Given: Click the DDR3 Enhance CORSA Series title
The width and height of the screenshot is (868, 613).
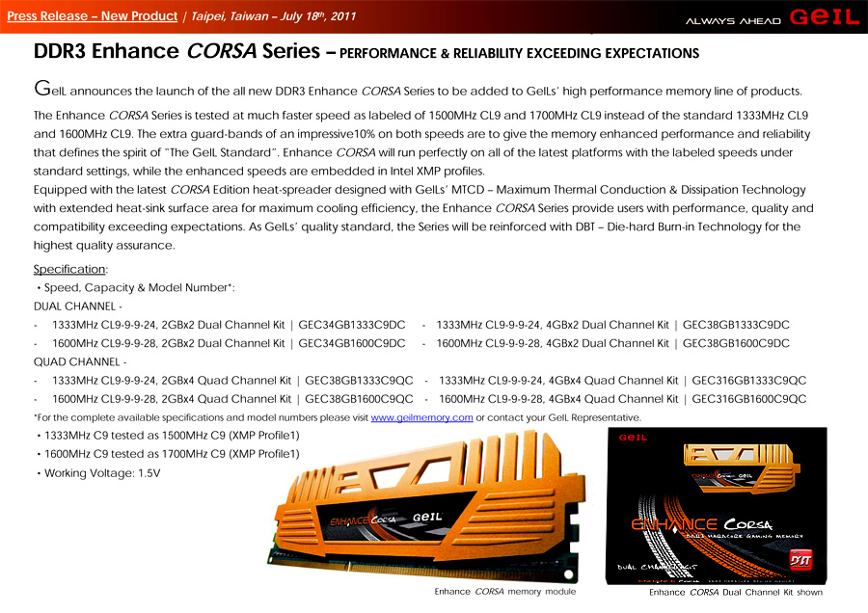Looking at the screenshot, I should click(172, 52).
